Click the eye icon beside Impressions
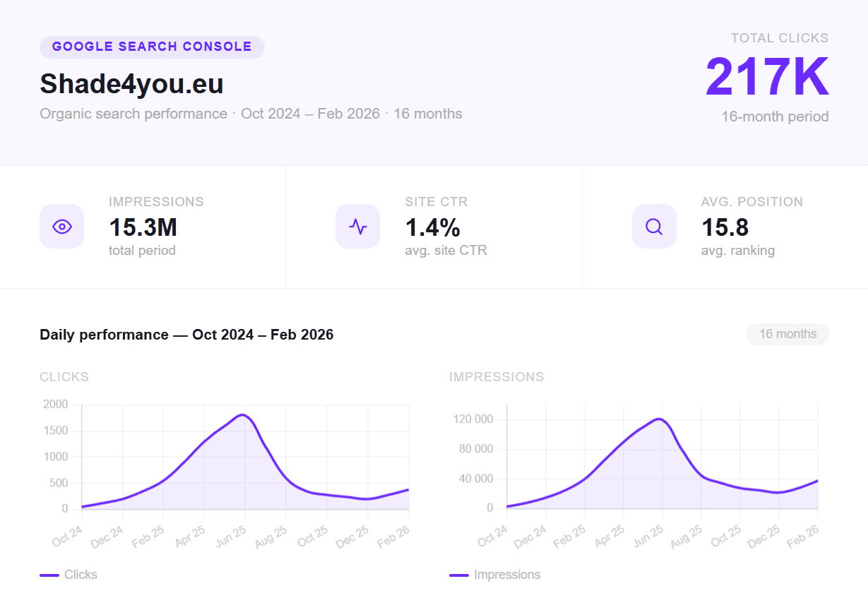The image size is (868, 610). [x=62, y=227]
